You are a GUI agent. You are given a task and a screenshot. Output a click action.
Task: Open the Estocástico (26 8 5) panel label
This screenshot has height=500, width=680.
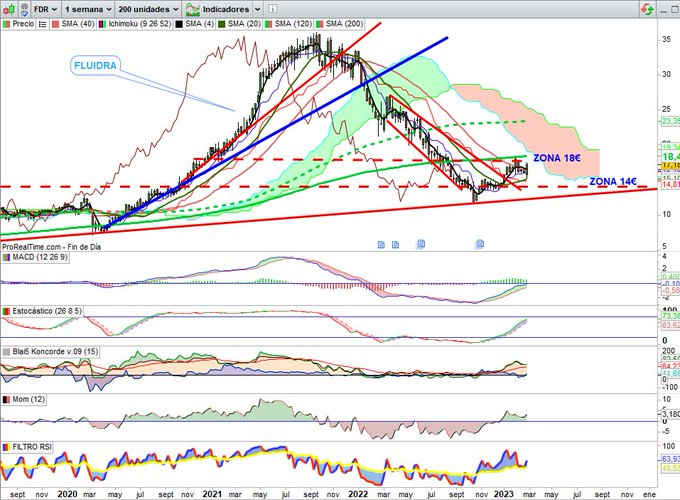[47, 311]
